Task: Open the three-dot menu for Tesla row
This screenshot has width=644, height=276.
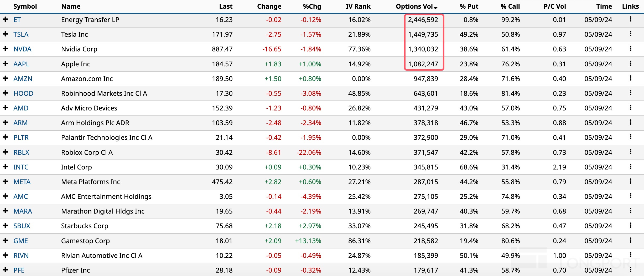Action: (630, 34)
